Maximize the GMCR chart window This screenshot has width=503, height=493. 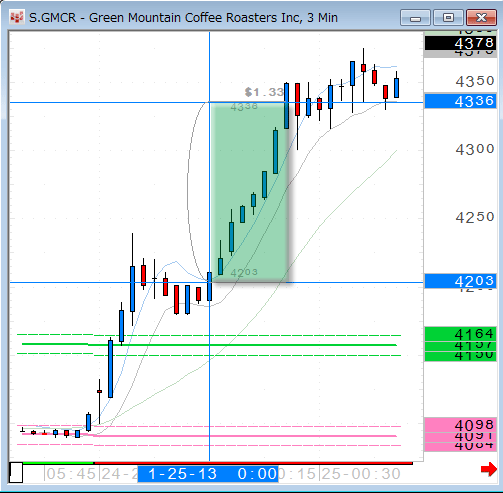448,18
